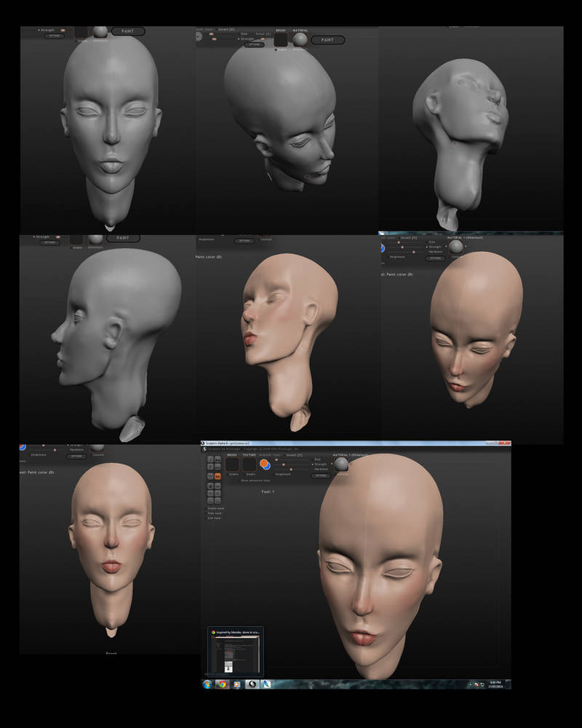Click the Sculptris icon on the taskbar
582x728 pixels.
(252, 684)
